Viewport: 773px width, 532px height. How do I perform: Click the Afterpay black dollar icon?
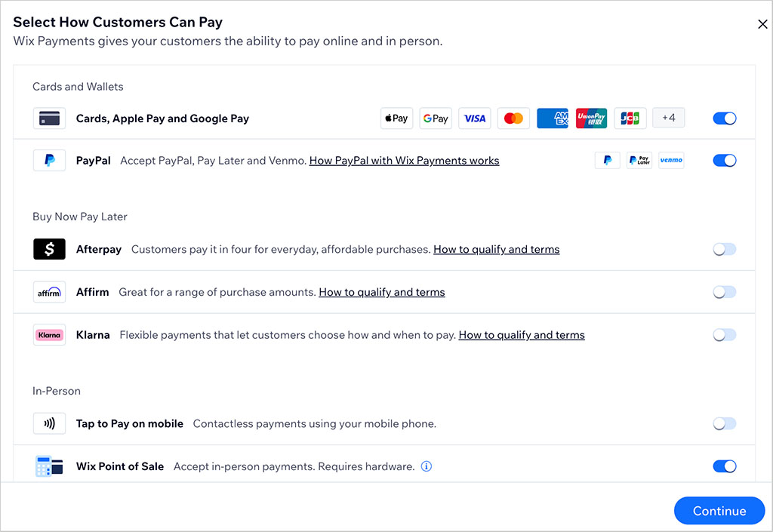[x=49, y=249]
